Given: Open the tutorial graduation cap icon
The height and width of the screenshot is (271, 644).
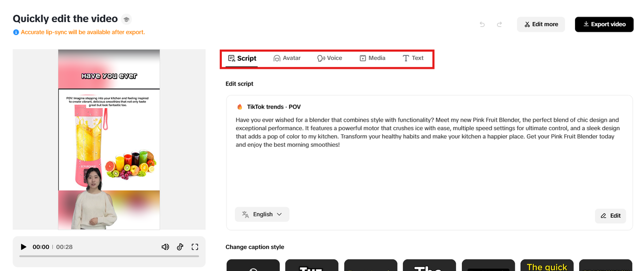Looking at the screenshot, I should pyautogui.click(x=126, y=19).
